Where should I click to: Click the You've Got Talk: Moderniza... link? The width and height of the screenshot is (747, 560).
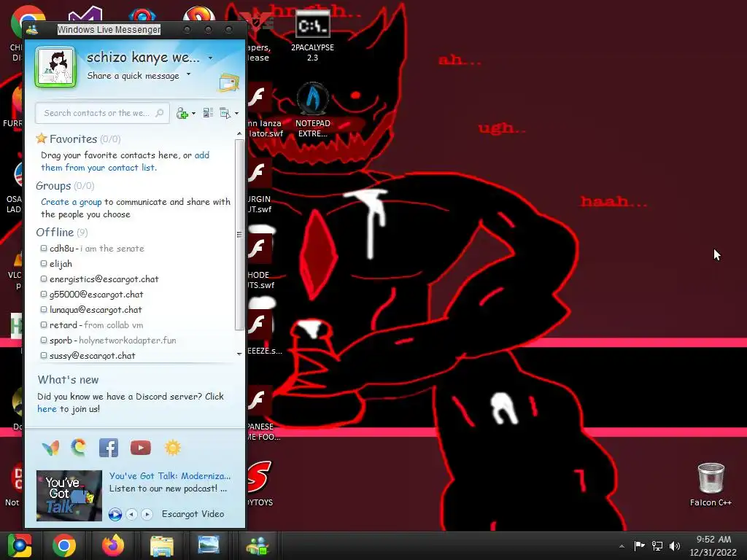170,475
